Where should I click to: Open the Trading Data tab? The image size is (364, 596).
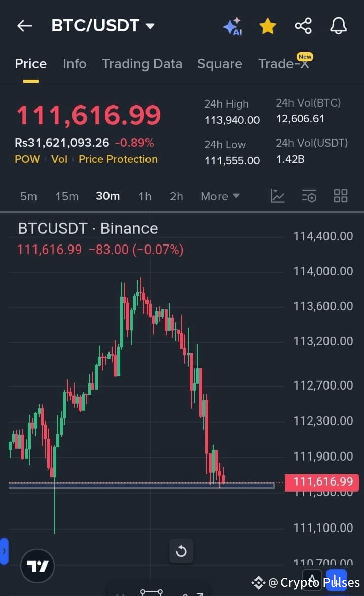[142, 64]
